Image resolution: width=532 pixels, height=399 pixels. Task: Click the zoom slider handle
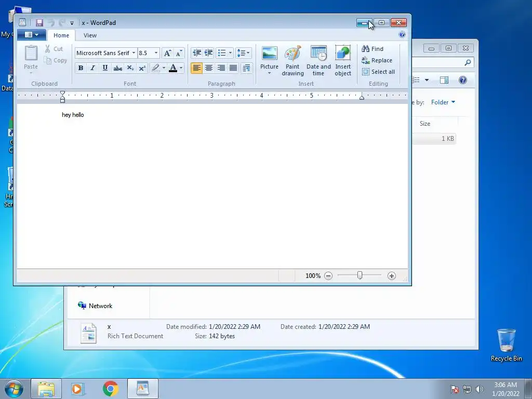[x=360, y=275]
